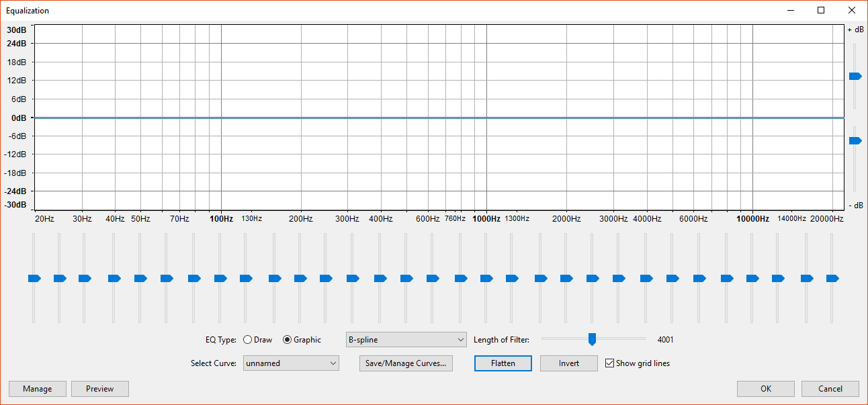Cancel the Equalization dialog
This screenshot has width=868, height=405.
pos(830,389)
